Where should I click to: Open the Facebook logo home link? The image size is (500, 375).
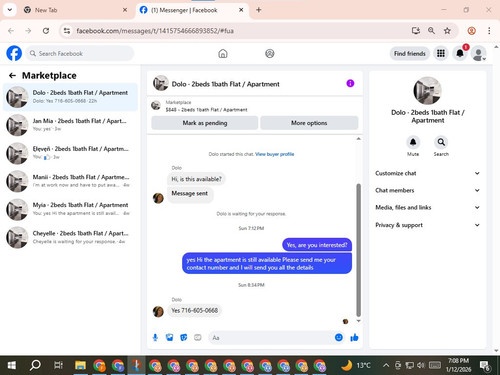click(14, 53)
